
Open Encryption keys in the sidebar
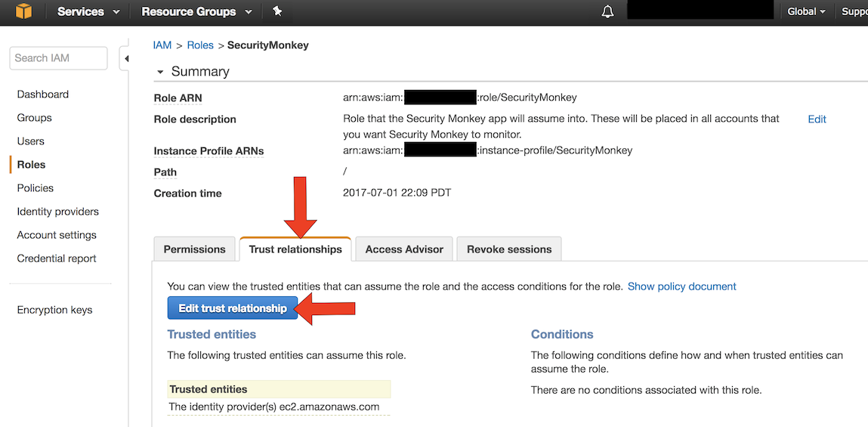(x=54, y=310)
